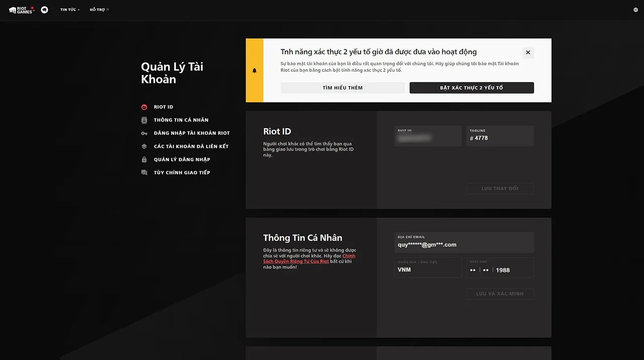Screen dimensions: 644x360
Task: Click the Tagline field showing 4778
Action: [x=500, y=137]
